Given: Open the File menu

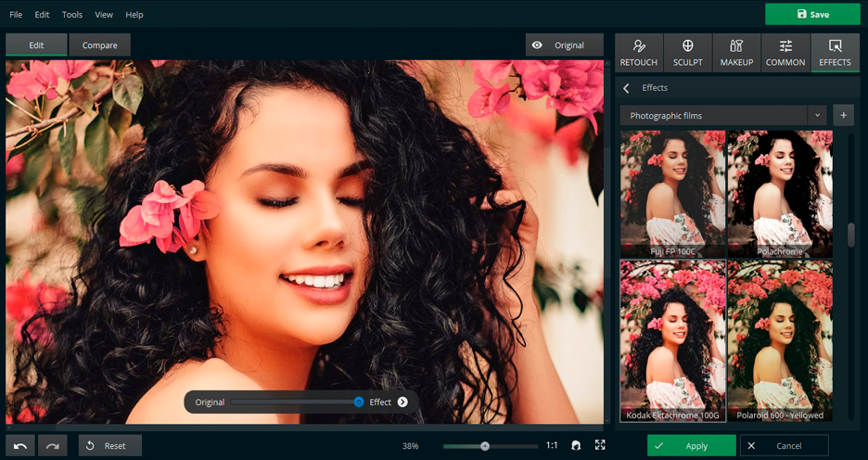Looking at the screenshot, I should click(x=16, y=15).
